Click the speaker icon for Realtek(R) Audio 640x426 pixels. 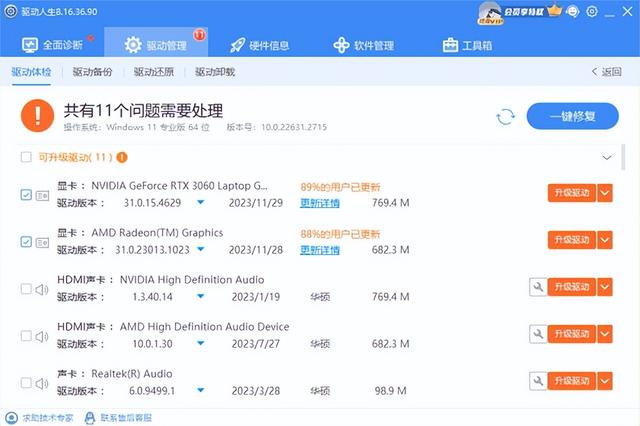pos(42,384)
